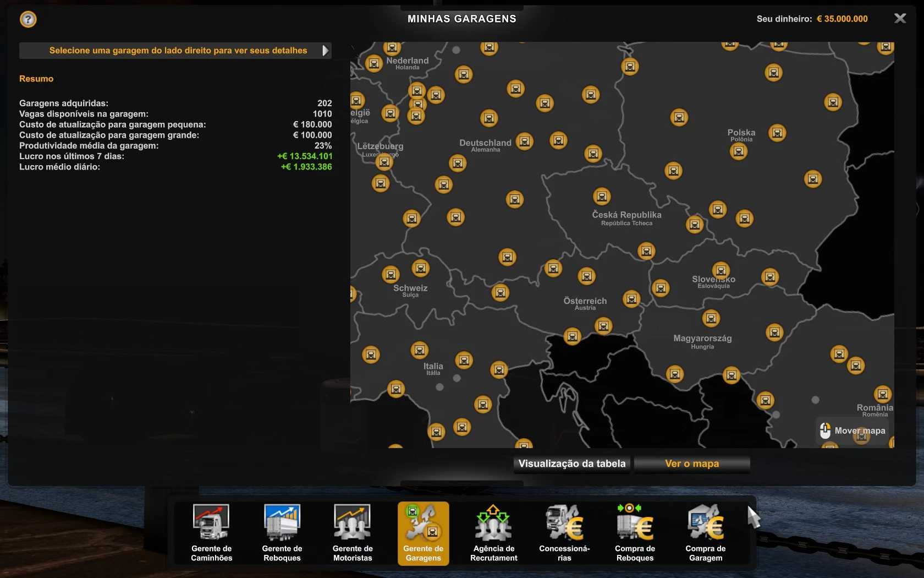Select garage marker above Magyarország label

711,318
